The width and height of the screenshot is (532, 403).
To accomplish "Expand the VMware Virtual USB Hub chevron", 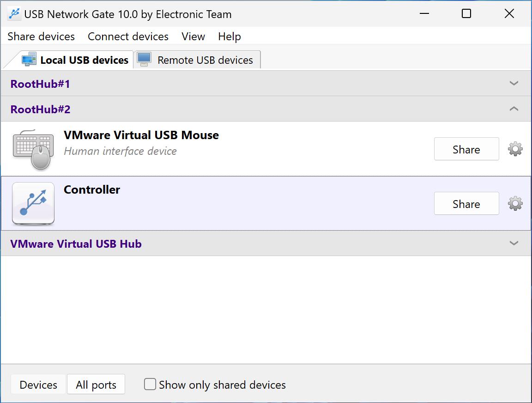I will pos(514,243).
